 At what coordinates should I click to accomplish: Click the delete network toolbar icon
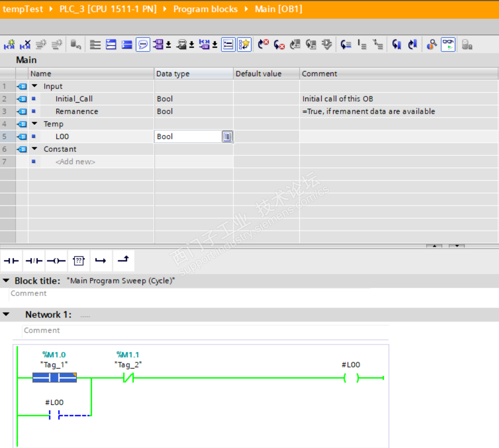click(26, 45)
